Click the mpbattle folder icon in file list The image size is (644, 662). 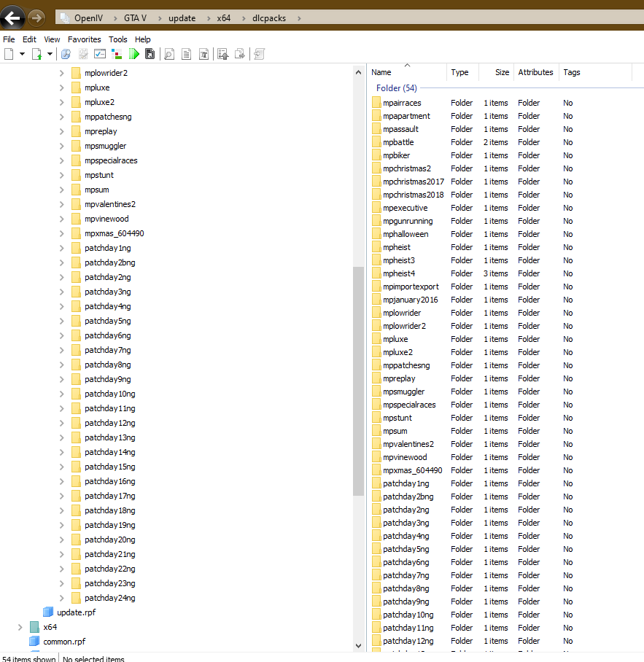376,142
